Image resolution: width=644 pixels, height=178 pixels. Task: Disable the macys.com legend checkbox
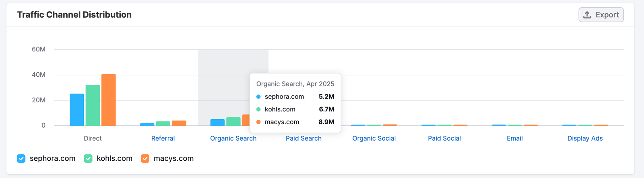pyautogui.click(x=145, y=159)
